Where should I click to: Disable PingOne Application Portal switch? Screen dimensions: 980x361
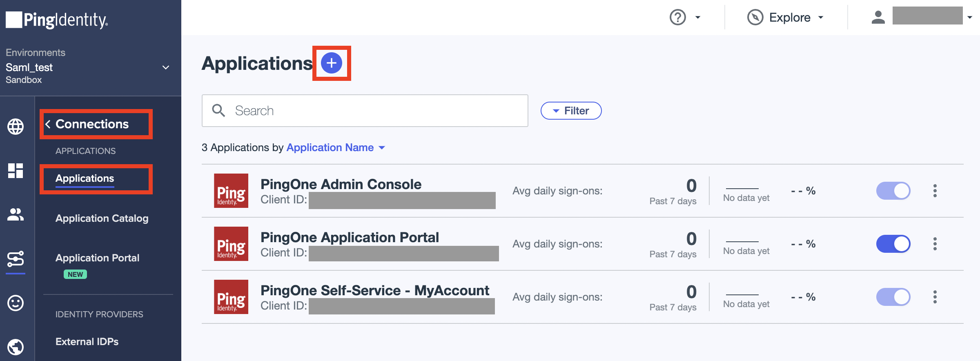[893, 244]
